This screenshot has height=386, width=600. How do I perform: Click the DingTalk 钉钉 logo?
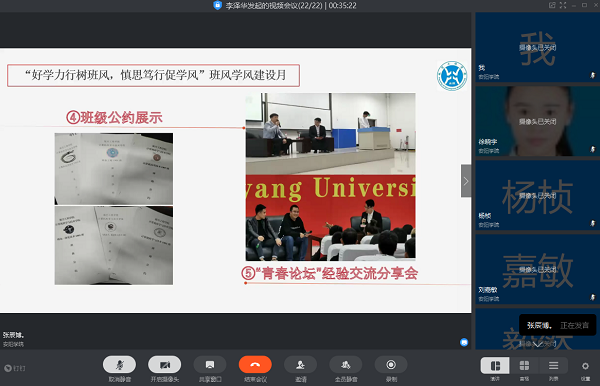(x=15, y=368)
